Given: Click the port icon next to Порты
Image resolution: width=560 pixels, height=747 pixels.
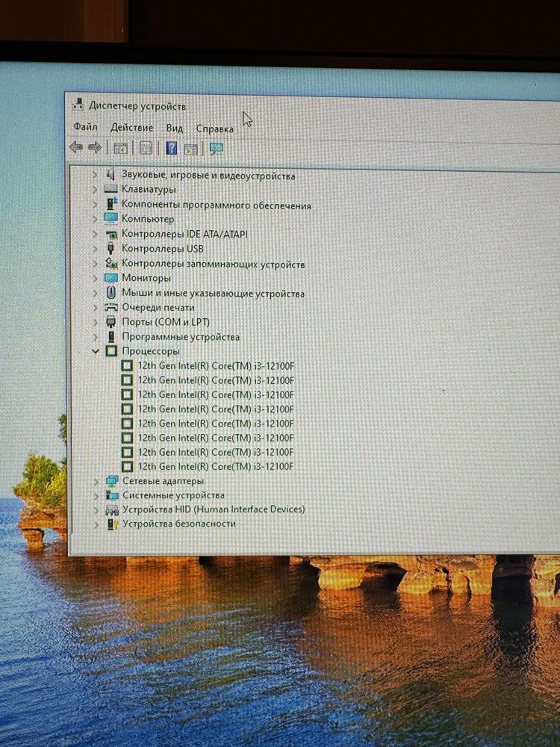Looking at the screenshot, I should 111,322.
